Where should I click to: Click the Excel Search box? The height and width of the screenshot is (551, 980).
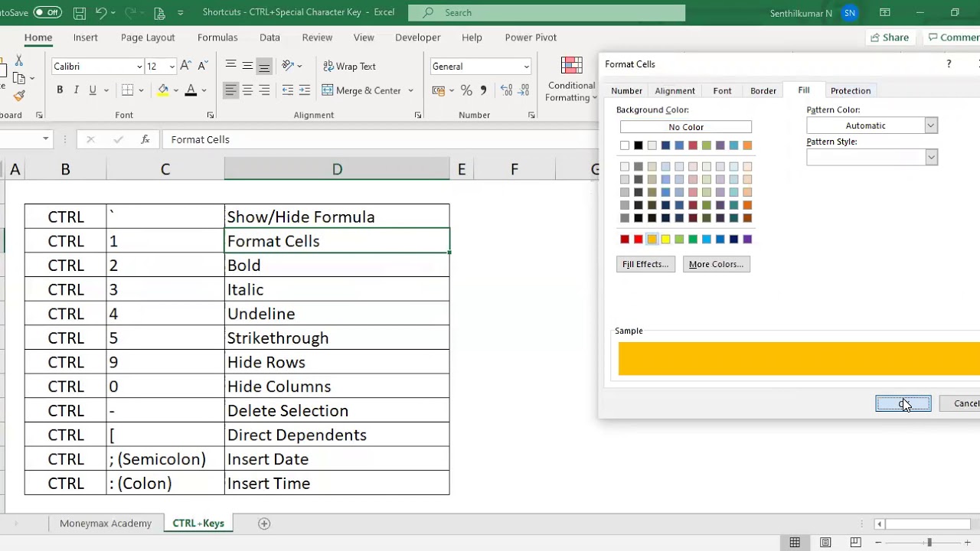pyautogui.click(x=547, y=13)
